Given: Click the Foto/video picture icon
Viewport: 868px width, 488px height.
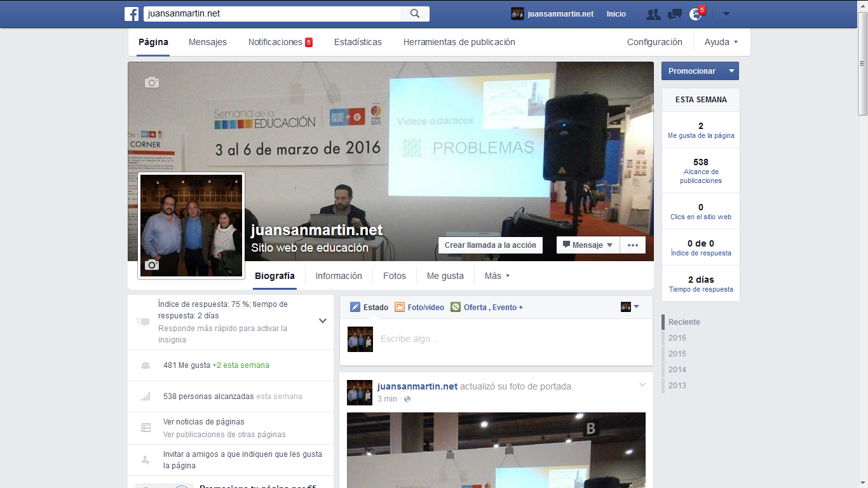Looking at the screenshot, I should 400,307.
